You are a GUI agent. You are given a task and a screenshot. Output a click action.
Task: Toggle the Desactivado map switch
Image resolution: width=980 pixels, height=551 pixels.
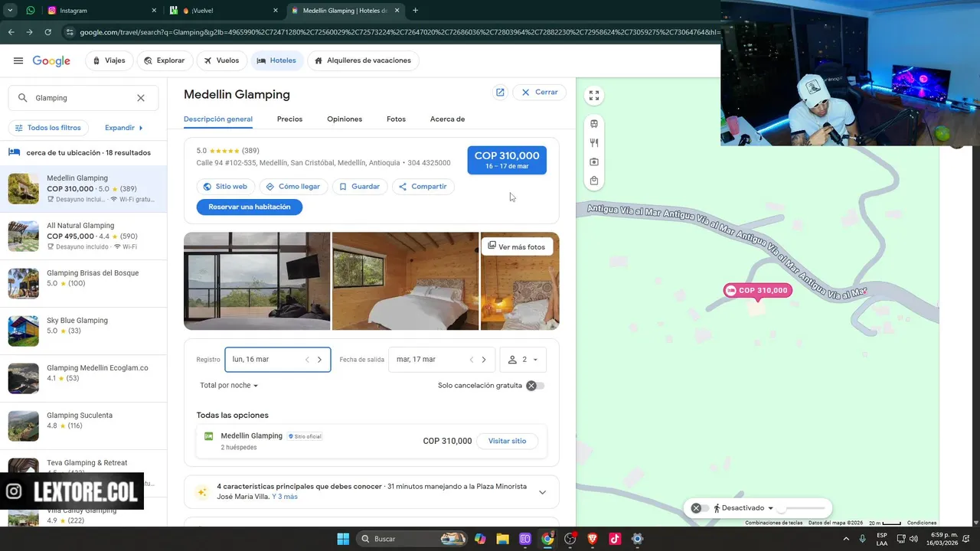click(699, 508)
